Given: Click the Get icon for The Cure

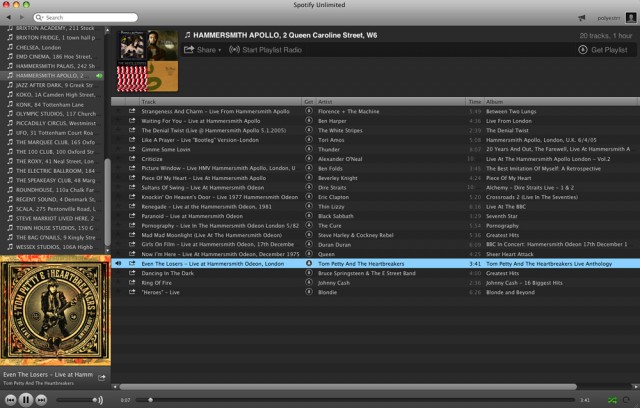Looking at the screenshot, I should pyautogui.click(x=309, y=226).
